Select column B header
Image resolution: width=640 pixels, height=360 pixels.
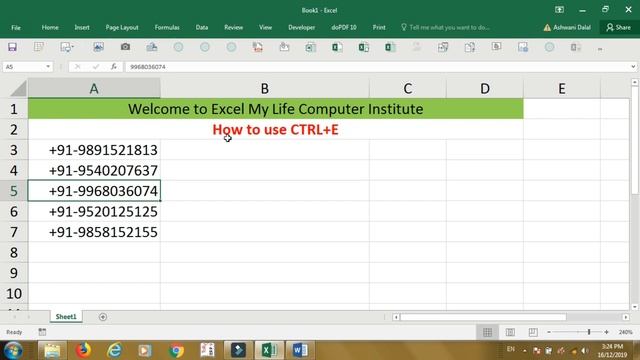(x=264, y=89)
